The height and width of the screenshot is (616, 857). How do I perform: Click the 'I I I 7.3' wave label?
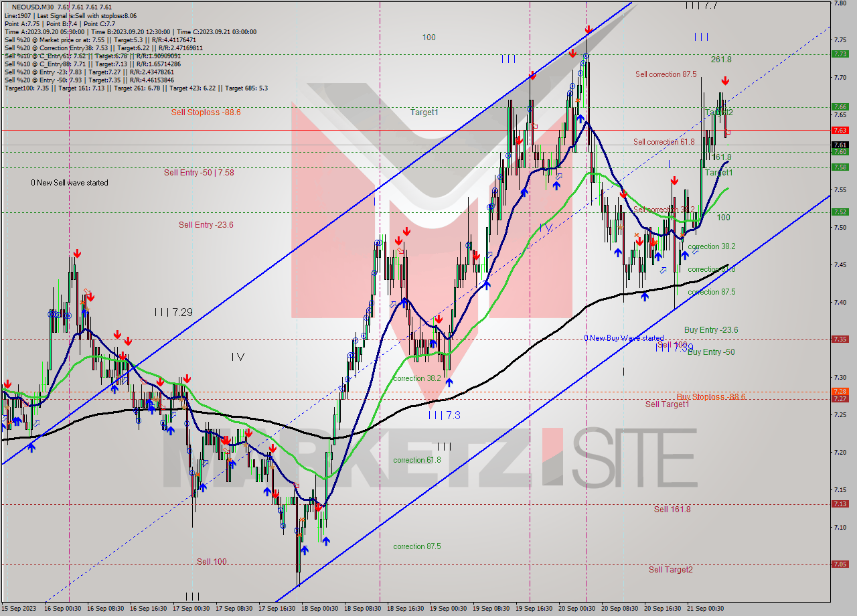click(x=445, y=415)
